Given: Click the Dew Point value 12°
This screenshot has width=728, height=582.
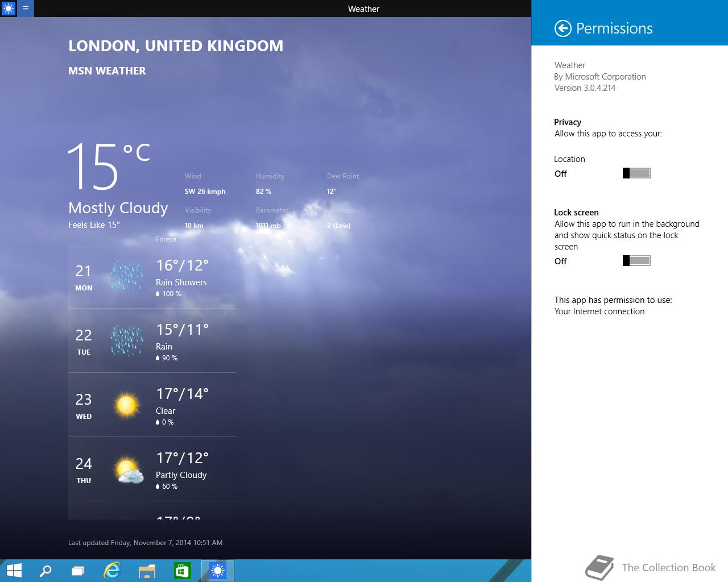Looking at the screenshot, I should click(332, 192).
